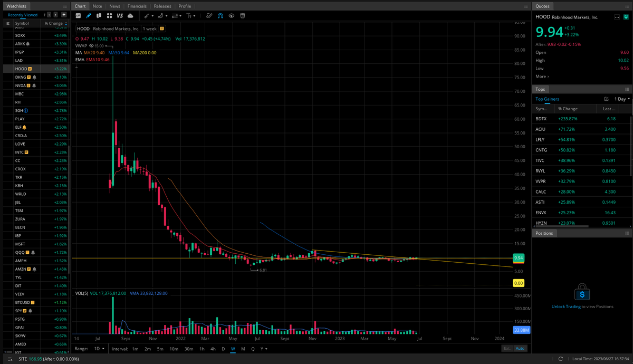
Task: Toggle VWAP indicator visibility eye
Action: [x=91, y=46]
